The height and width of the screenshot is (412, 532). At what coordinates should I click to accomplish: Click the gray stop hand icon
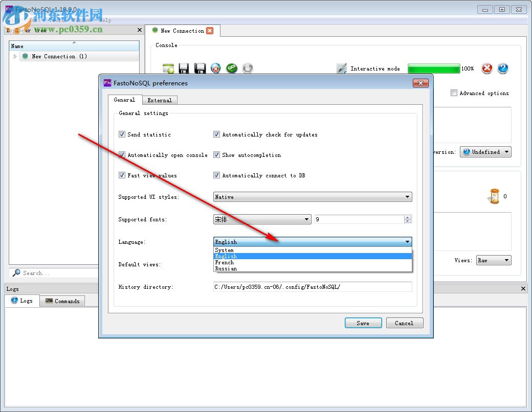pos(248,68)
